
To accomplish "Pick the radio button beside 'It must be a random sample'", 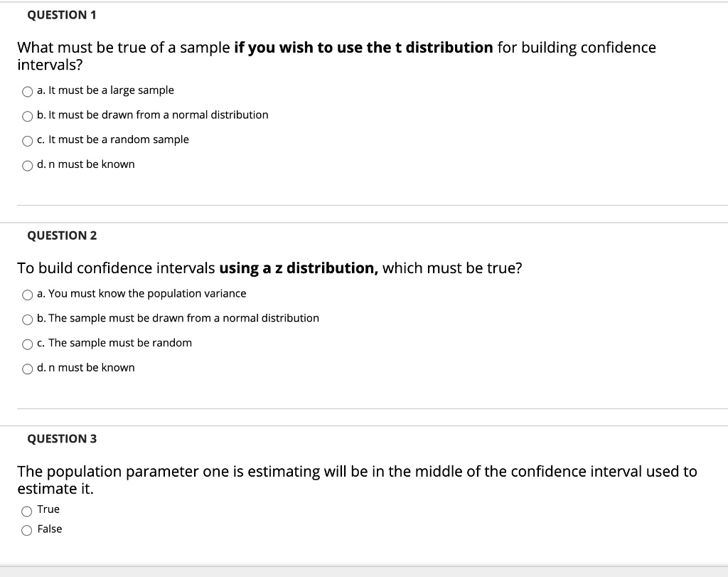I will (27, 140).
